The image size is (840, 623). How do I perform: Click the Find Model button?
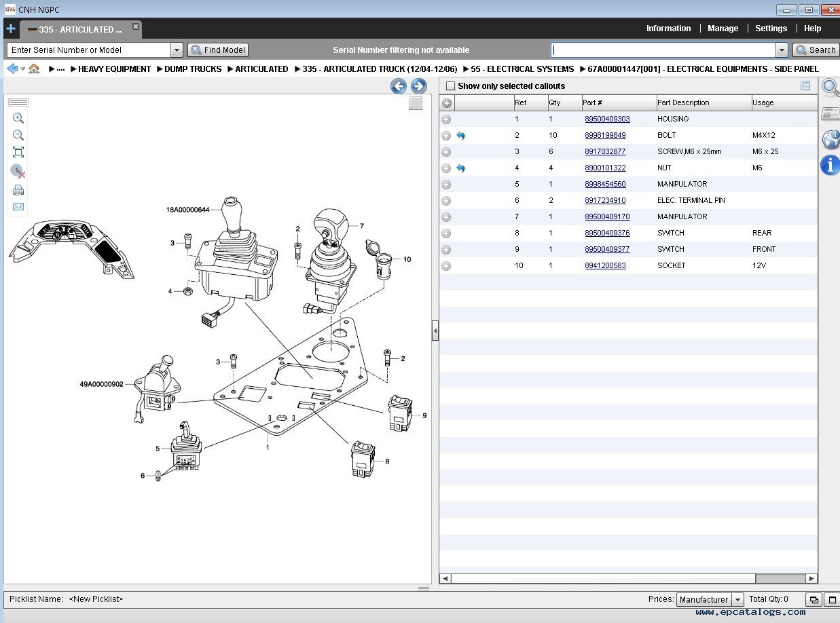pyautogui.click(x=218, y=50)
